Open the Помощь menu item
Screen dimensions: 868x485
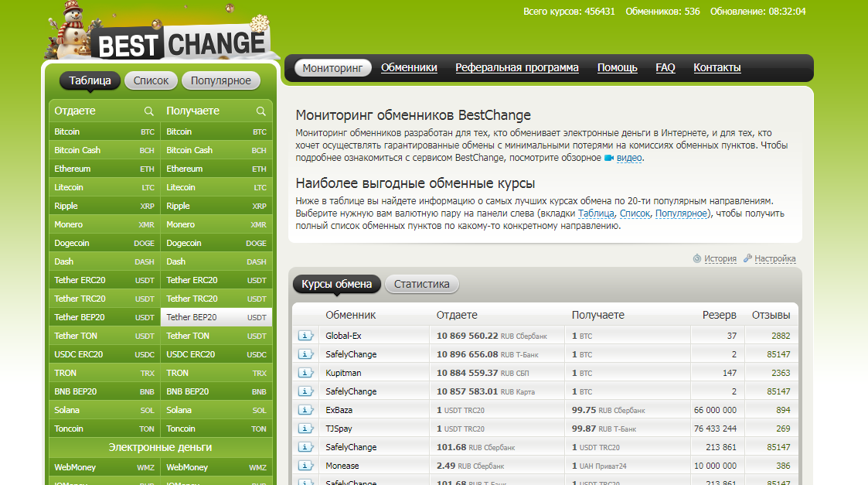618,67
